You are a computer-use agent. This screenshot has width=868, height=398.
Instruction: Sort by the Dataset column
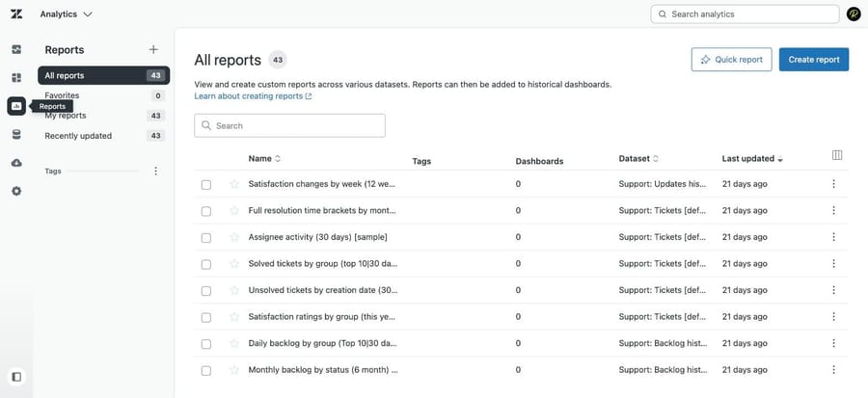point(638,159)
